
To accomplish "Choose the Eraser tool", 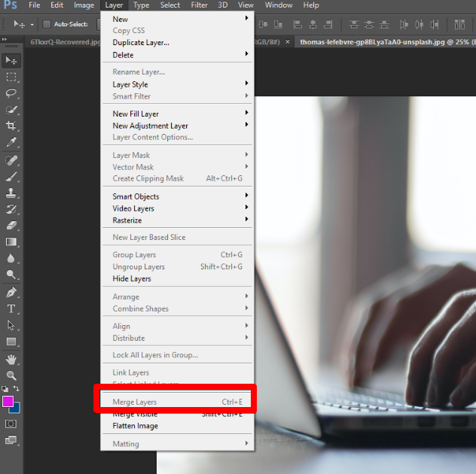I will tap(11, 225).
